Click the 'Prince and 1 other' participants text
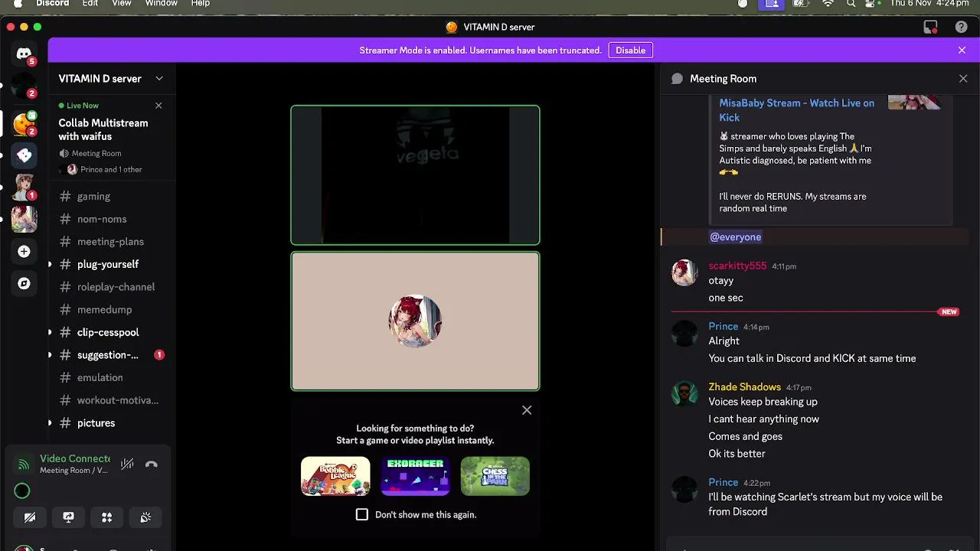Screen dimensions: 980x551 [x=111, y=169]
